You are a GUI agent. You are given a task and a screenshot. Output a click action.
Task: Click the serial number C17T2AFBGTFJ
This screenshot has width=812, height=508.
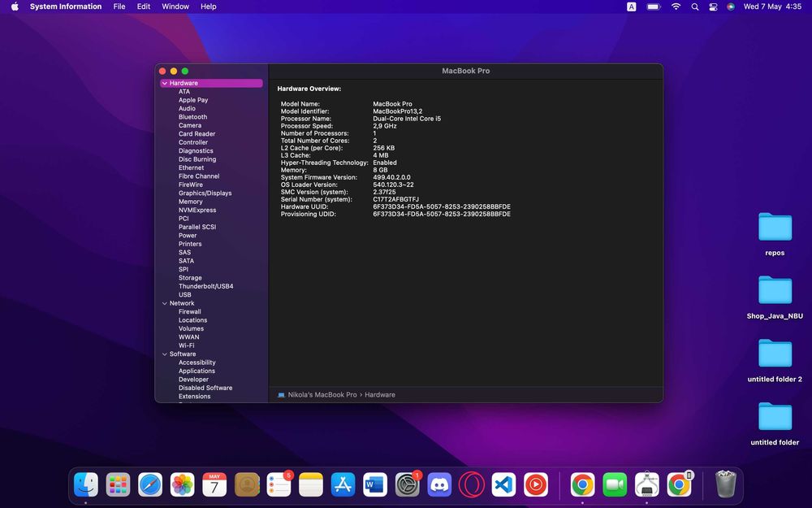(x=395, y=200)
